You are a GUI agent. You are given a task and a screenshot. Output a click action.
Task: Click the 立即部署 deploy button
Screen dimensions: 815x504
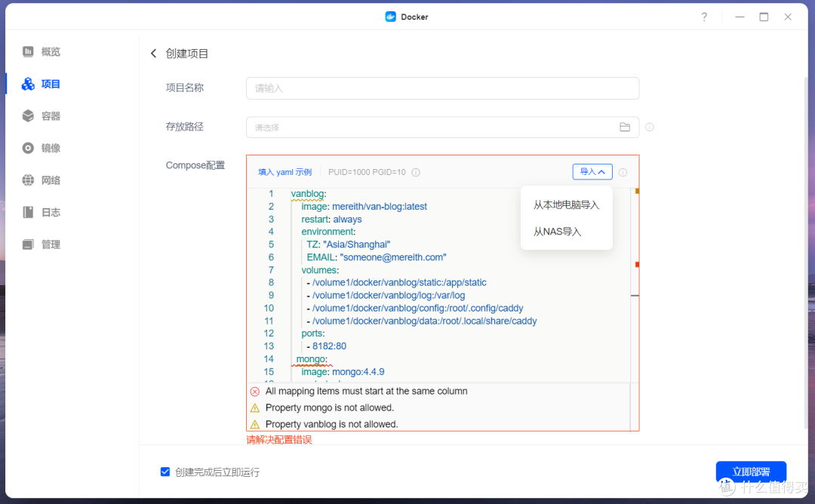point(751,471)
